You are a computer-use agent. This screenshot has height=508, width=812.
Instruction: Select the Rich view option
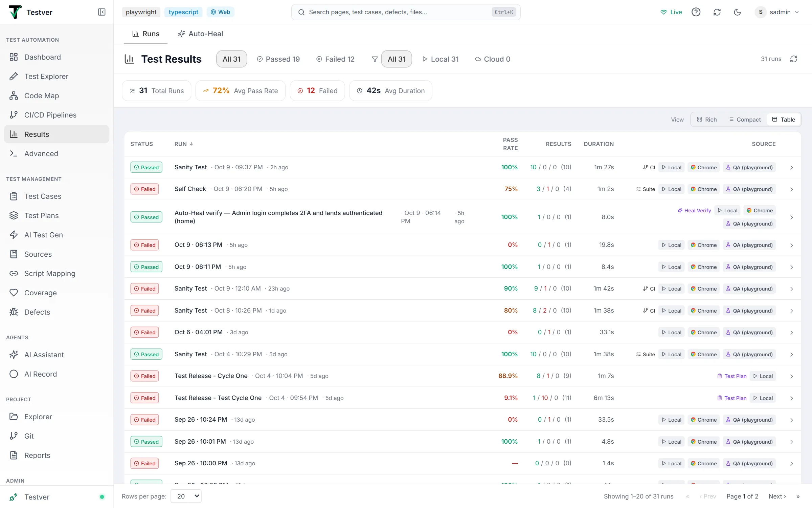pyautogui.click(x=707, y=120)
